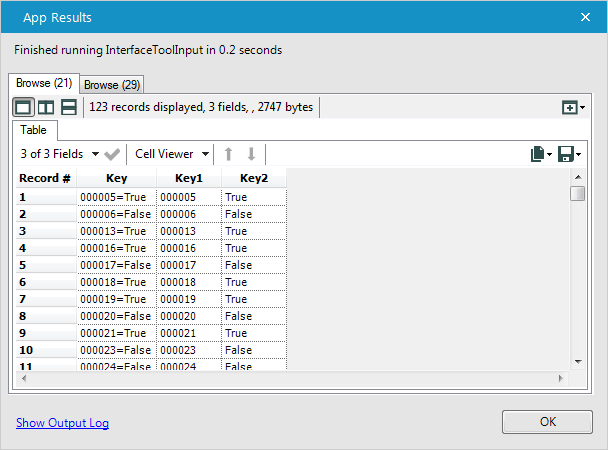Open the 3 of 3 Fields dropdown
608x450 pixels.
[x=60, y=154]
